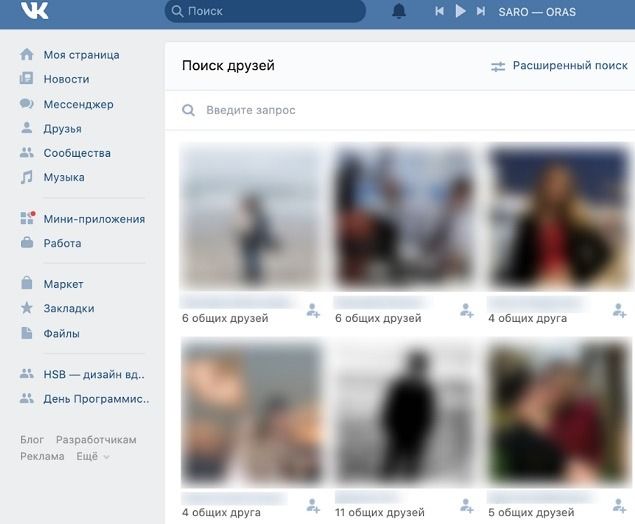Click magnifier icon beside Введите запрос
Image resolution: width=635 pixels, height=524 pixels.
(188, 110)
